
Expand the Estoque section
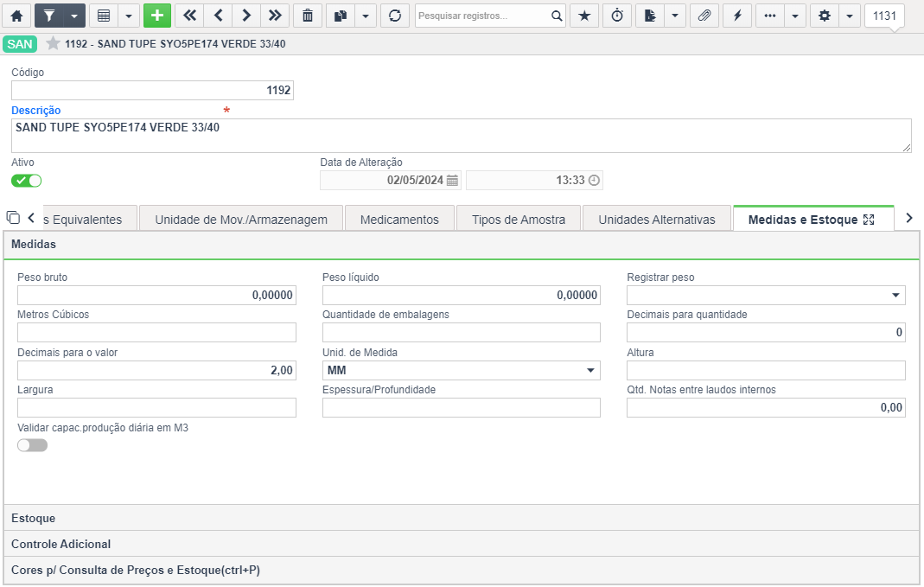coord(462,518)
